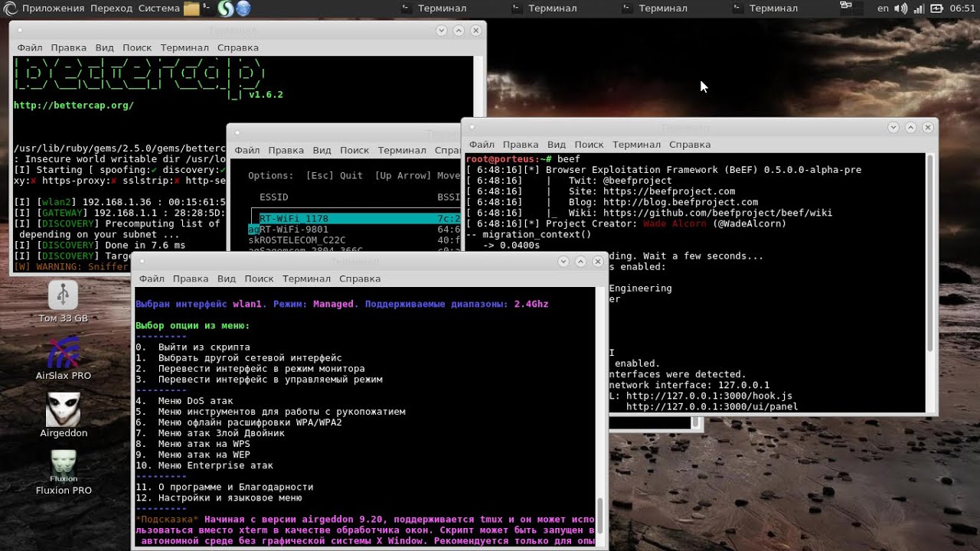Select the RT-WiFi-9801 network row
Screen dimensions: 980x551
pos(354,230)
